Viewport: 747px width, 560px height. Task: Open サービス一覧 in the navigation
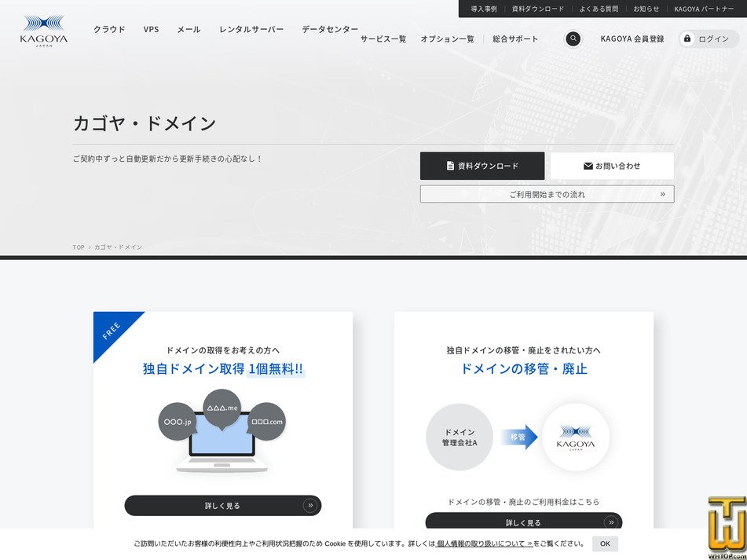(383, 39)
